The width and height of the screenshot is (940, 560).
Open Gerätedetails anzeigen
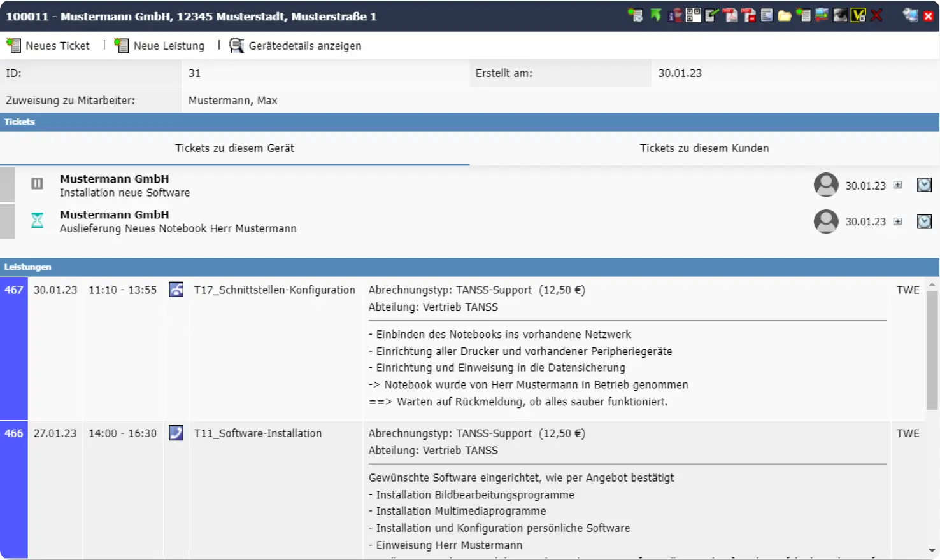296,45
